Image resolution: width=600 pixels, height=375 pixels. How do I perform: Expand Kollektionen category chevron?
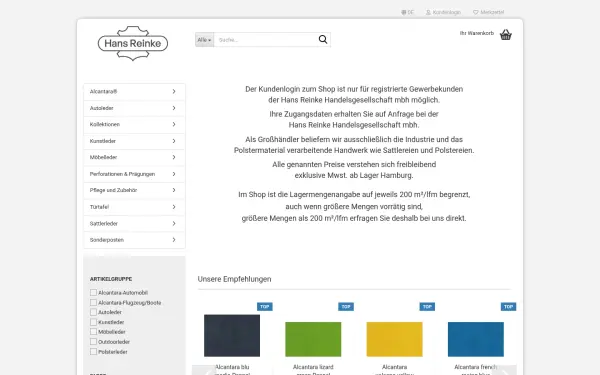coord(174,124)
